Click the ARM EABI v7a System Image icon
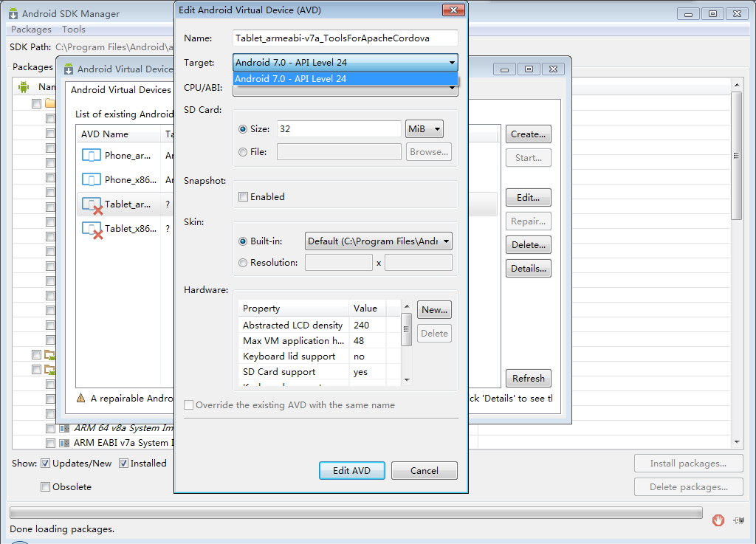Image resolution: width=756 pixels, height=544 pixels. coord(63,443)
